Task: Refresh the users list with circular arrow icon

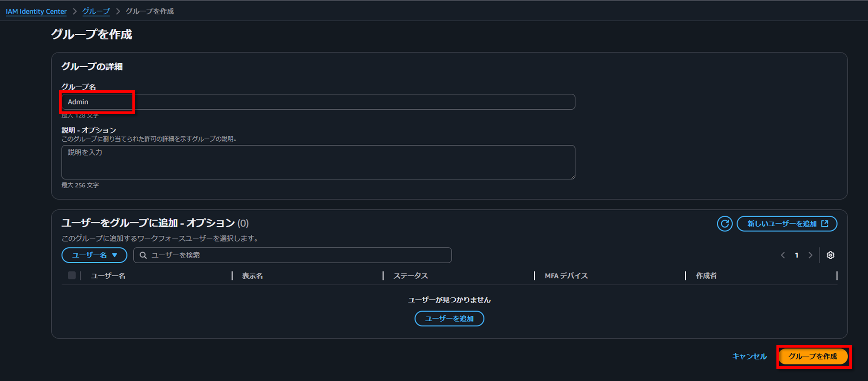Action: point(724,224)
